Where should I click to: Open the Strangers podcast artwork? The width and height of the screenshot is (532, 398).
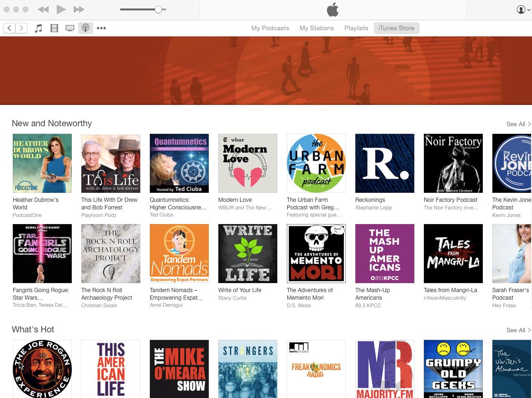pos(248,369)
